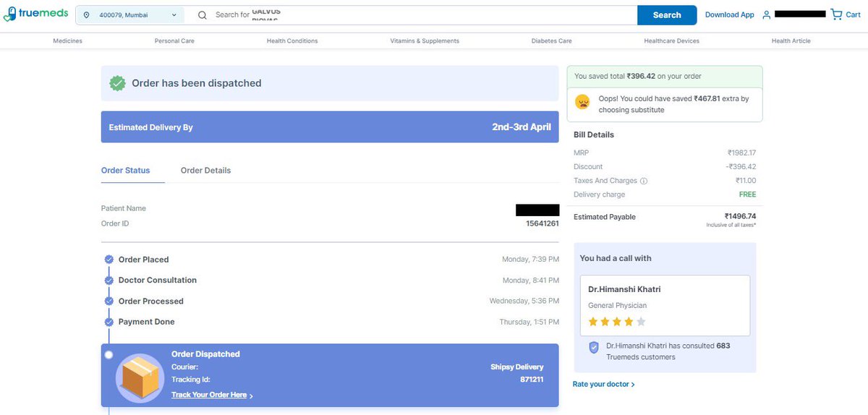Click the verified shield icon

594,348
